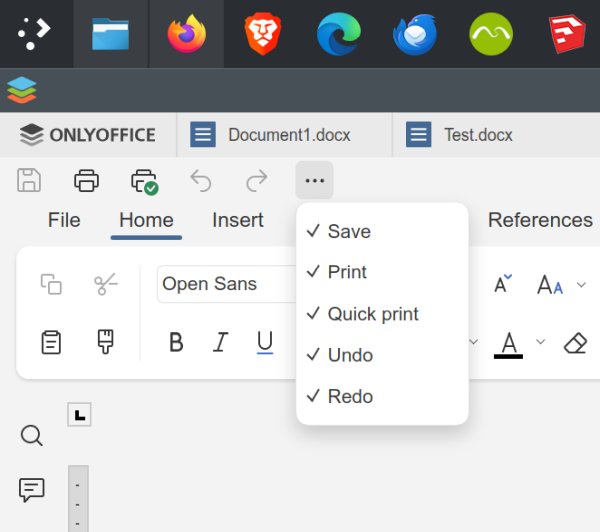The image size is (600, 532).
Task: Launch Firefox from the taskbar
Action: 186,34
